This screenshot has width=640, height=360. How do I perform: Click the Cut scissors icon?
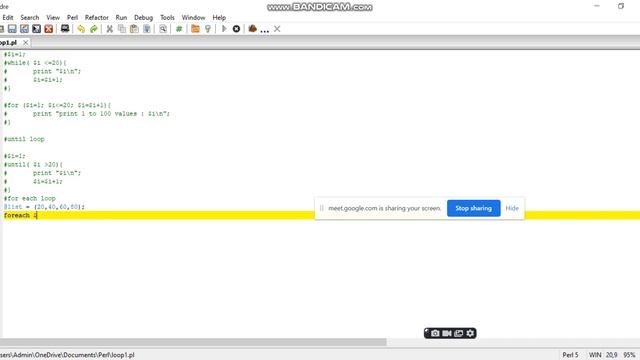109,29
